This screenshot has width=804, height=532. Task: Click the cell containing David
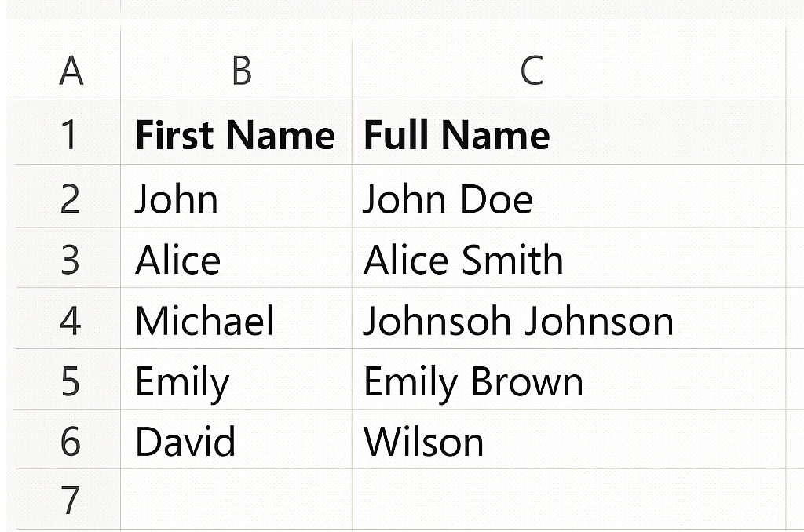click(185, 442)
